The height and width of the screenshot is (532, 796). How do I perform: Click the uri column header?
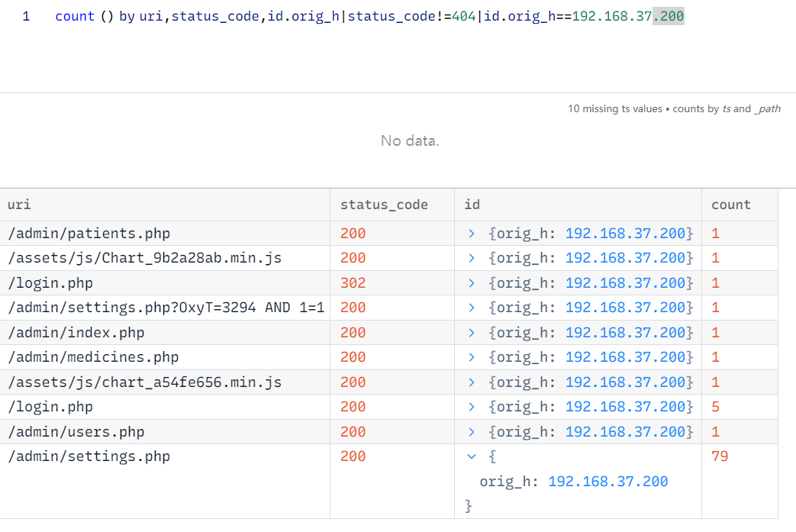[x=19, y=205]
